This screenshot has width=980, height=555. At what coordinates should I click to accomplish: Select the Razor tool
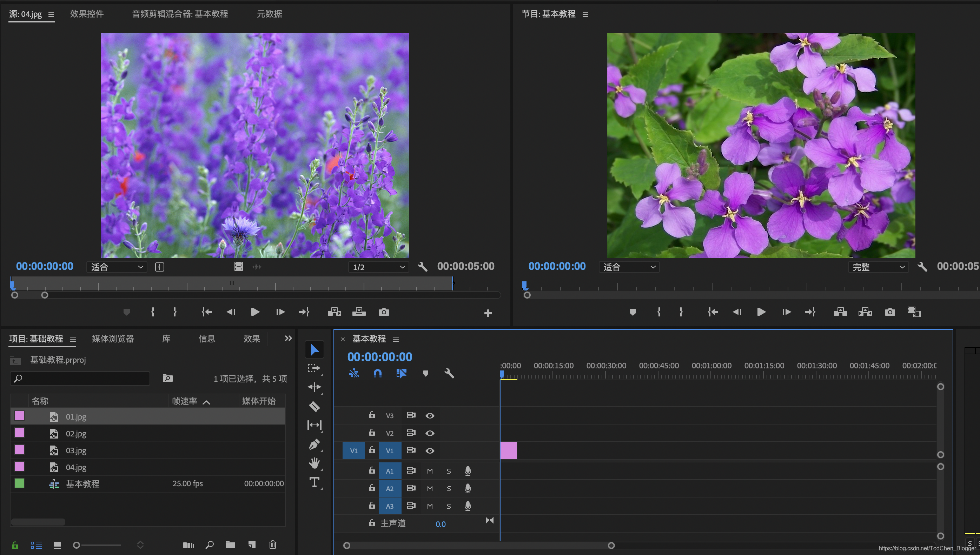pyautogui.click(x=314, y=406)
